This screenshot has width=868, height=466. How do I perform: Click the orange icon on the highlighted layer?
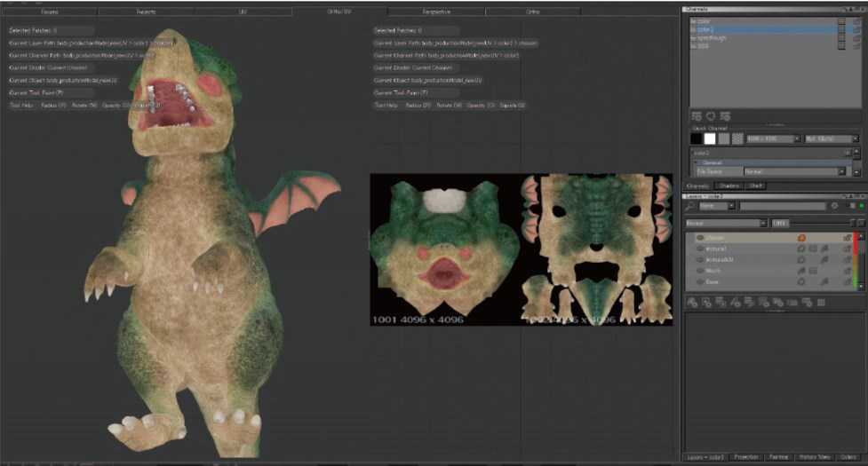point(801,238)
